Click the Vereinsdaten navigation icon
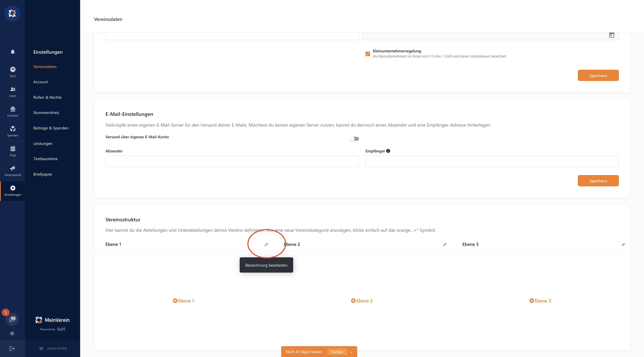Screen dimensions: 644x357 coord(45,66)
